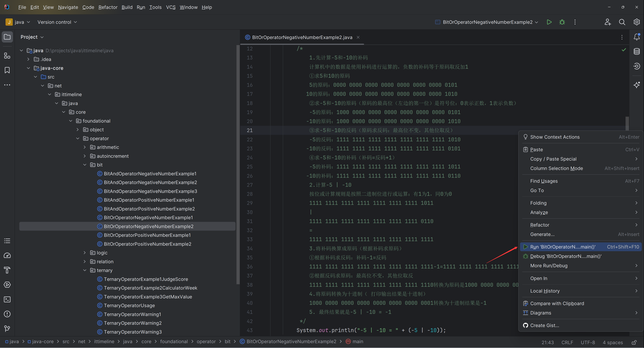Collapse the java-core module

[x=28, y=68]
